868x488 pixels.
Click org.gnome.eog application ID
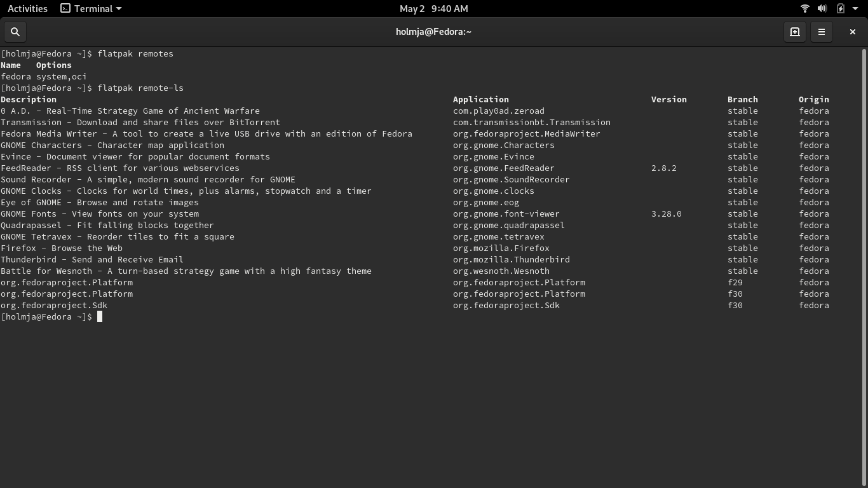click(x=486, y=202)
